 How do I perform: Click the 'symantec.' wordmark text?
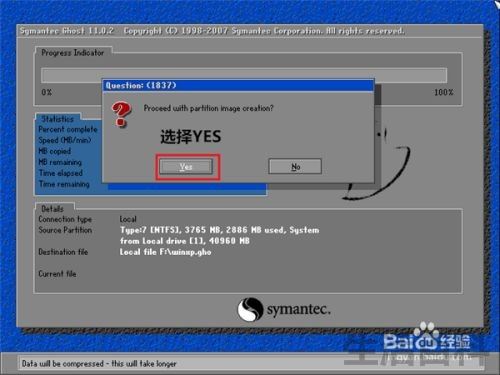click(x=299, y=309)
